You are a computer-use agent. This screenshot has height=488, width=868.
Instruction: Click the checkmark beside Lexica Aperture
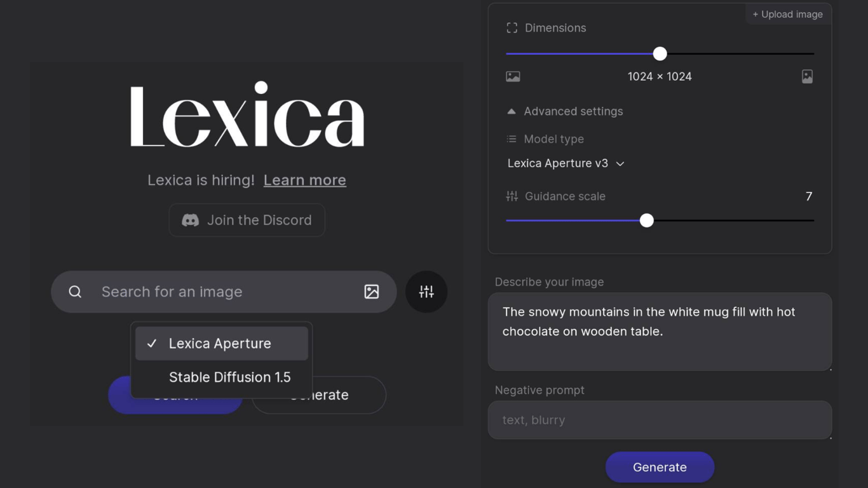152,343
